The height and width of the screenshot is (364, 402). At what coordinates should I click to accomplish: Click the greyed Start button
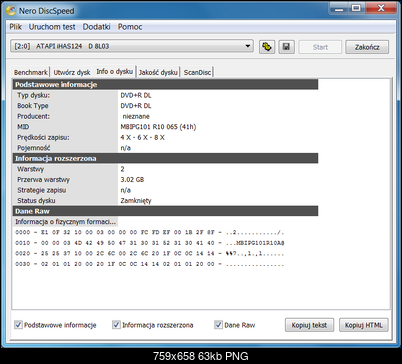pyautogui.click(x=320, y=47)
